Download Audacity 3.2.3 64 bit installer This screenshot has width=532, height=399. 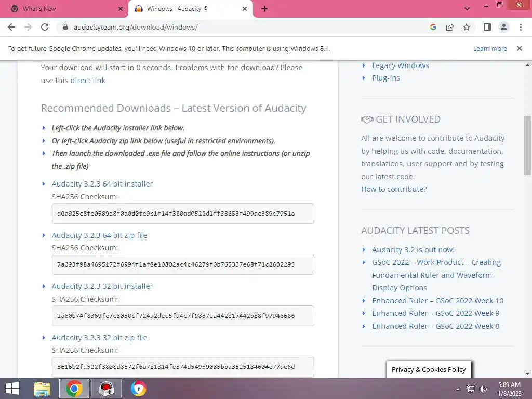(x=102, y=184)
